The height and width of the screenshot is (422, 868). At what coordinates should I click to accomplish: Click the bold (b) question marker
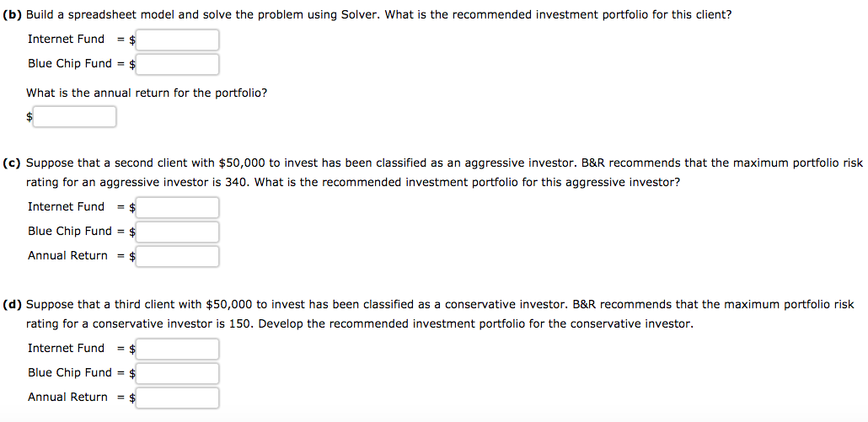(x=12, y=15)
